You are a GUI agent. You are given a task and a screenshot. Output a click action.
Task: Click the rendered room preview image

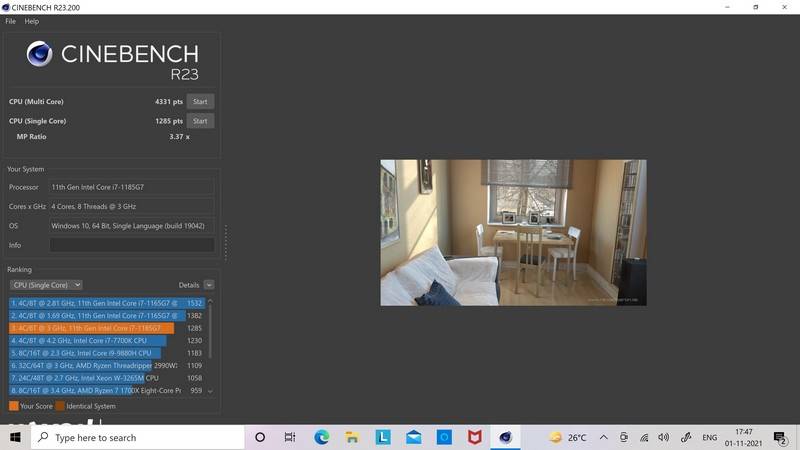[513, 232]
